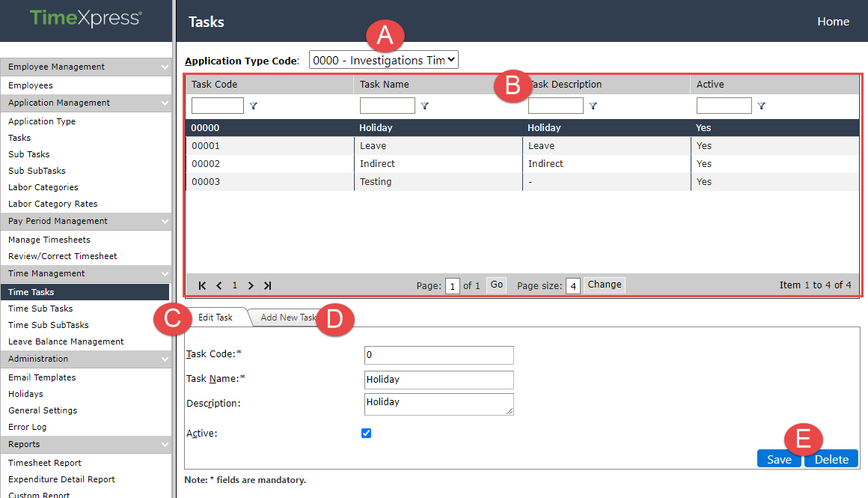Go to first page of the grid
The image size is (868, 498).
(202, 285)
